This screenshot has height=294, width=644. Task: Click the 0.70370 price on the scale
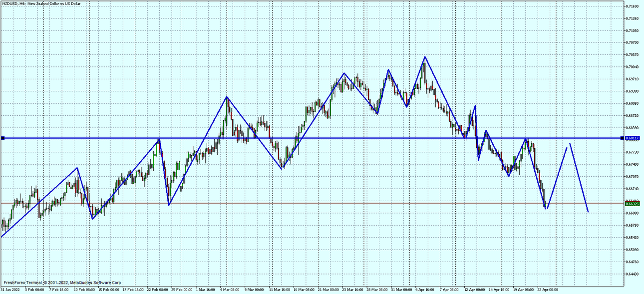633,55
